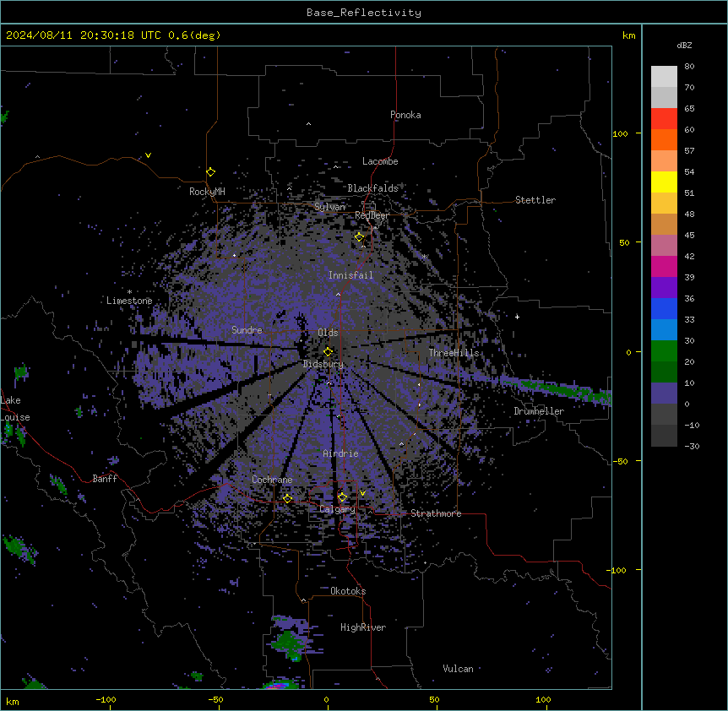
Task: Select the yellow diamond marker below RedDeer
Action: click(360, 237)
